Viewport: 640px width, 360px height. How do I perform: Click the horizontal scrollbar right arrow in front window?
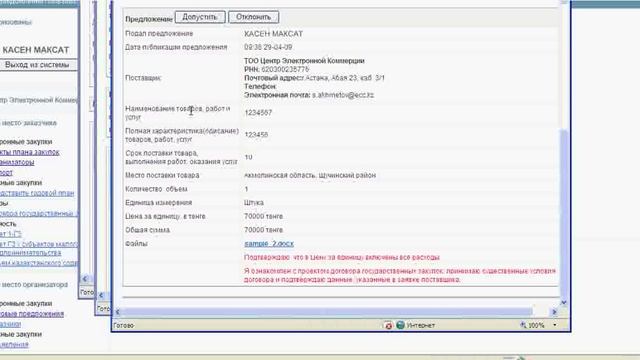(x=554, y=312)
